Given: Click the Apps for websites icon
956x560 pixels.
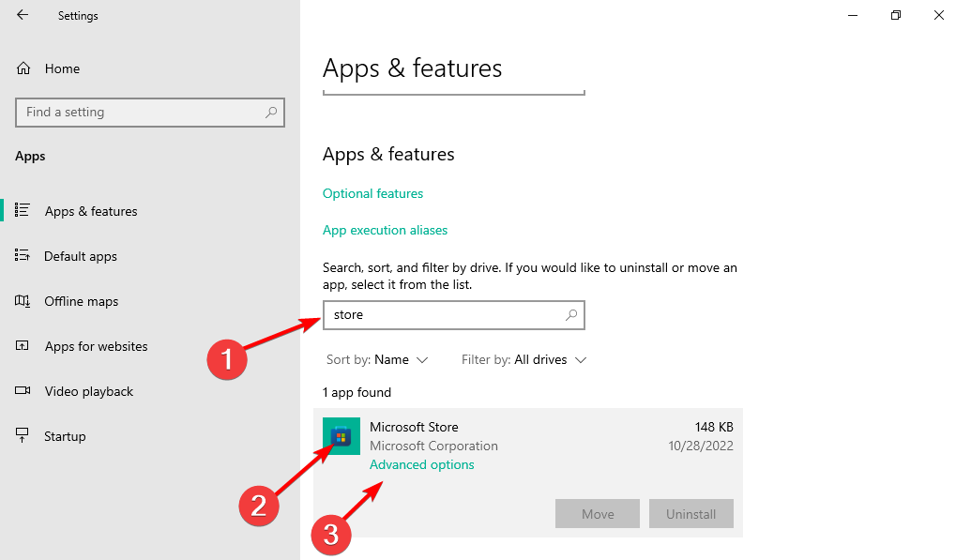Looking at the screenshot, I should point(23,345).
